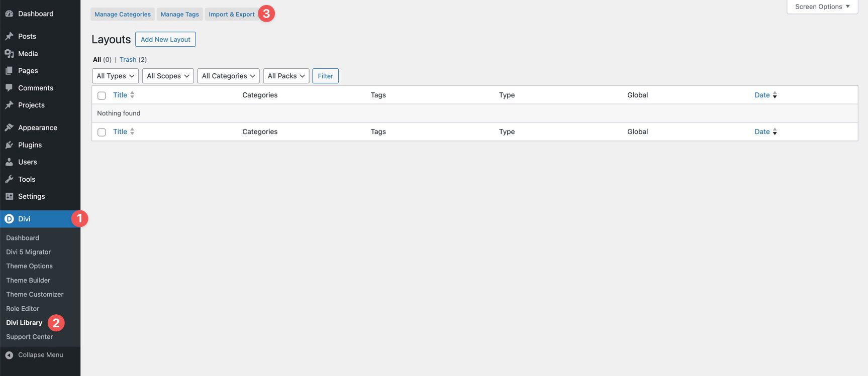The height and width of the screenshot is (376, 868).
Task: Click the Media library icon
Action: [9, 53]
